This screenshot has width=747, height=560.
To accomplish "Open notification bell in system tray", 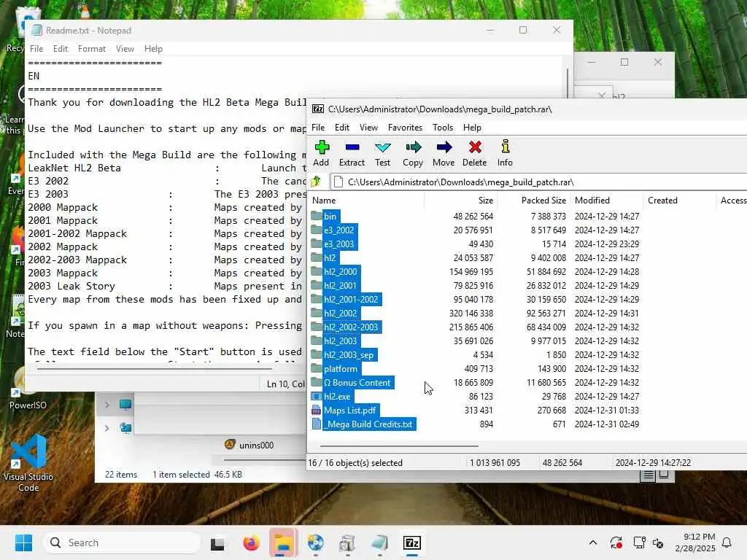I will 727,542.
